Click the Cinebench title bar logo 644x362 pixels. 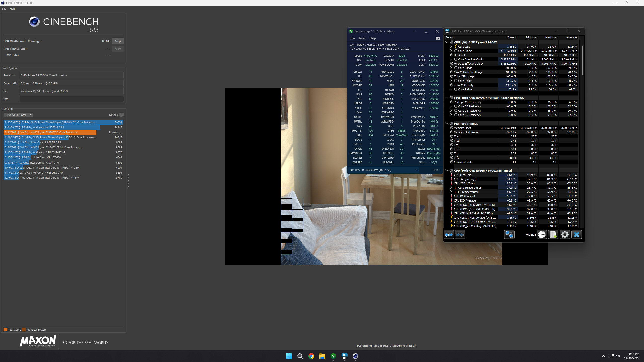(3, 3)
